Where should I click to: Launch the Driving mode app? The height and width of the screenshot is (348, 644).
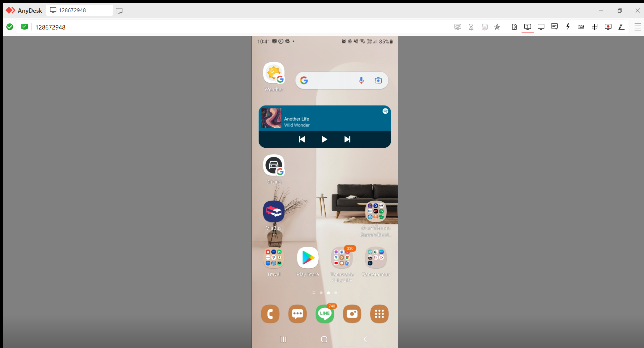274,165
